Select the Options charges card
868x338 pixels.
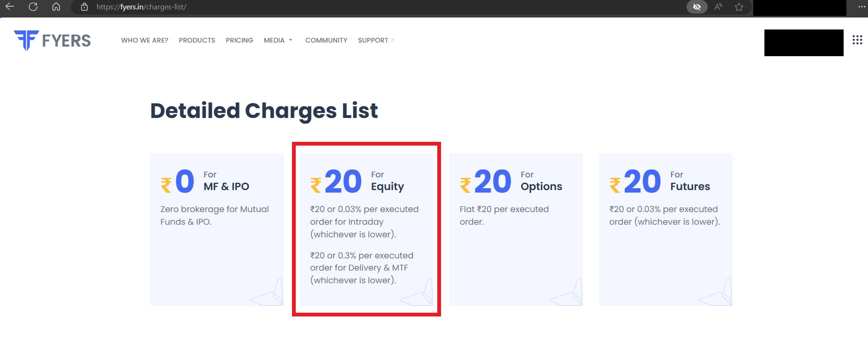tap(516, 229)
